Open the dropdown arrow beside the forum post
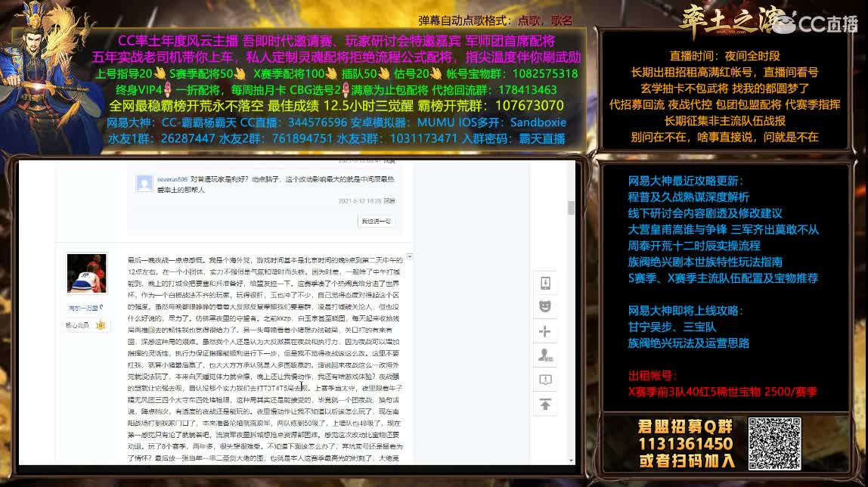Image resolution: width=868 pixels, height=487 pixels. point(410,257)
